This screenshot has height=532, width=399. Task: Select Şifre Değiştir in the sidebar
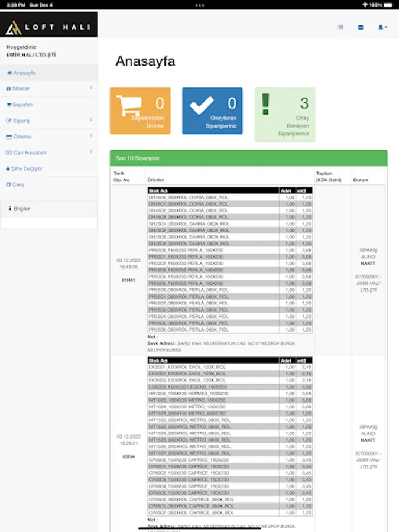pos(49,168)
